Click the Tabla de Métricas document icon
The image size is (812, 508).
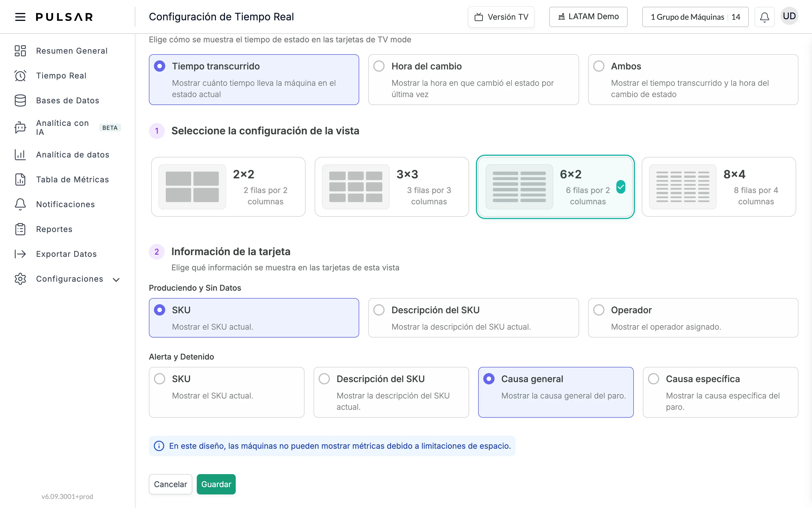coord(20,179)
